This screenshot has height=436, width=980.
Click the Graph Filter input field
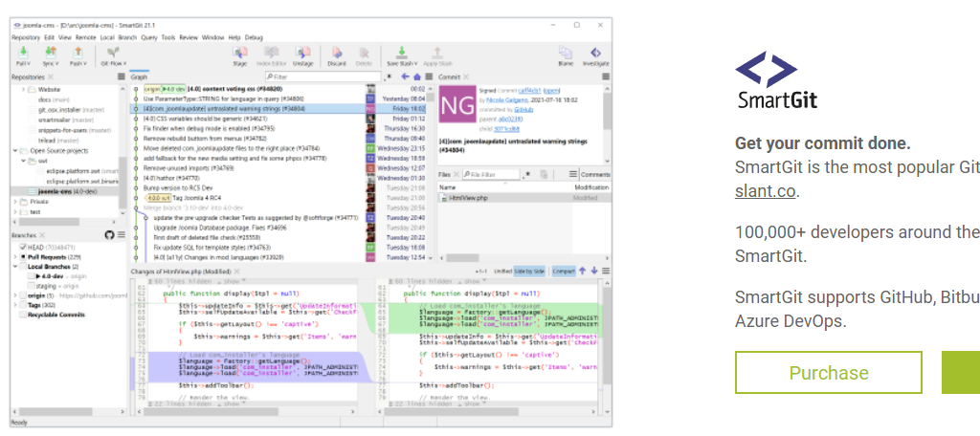tap(323, 76)
